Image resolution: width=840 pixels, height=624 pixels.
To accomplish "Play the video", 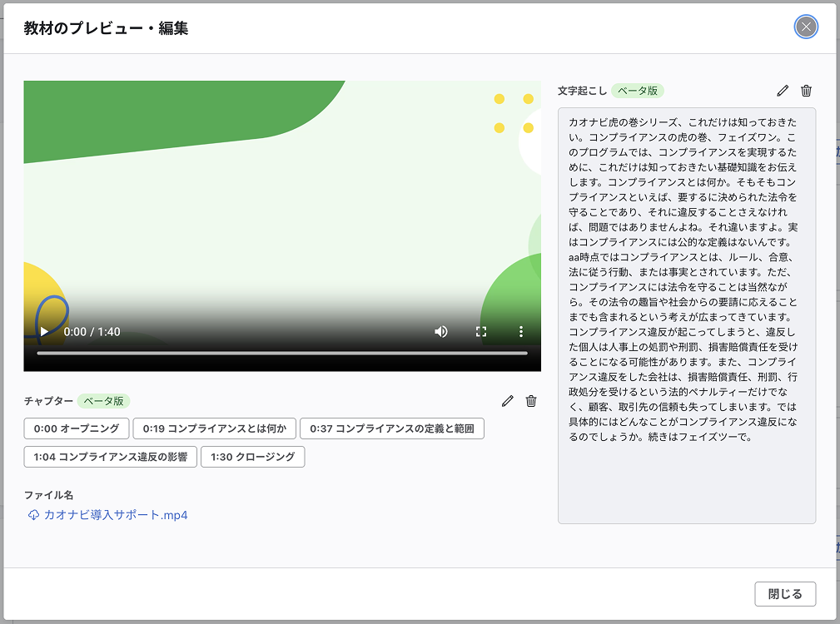I will pyautogui.click(x=42, y=331).
